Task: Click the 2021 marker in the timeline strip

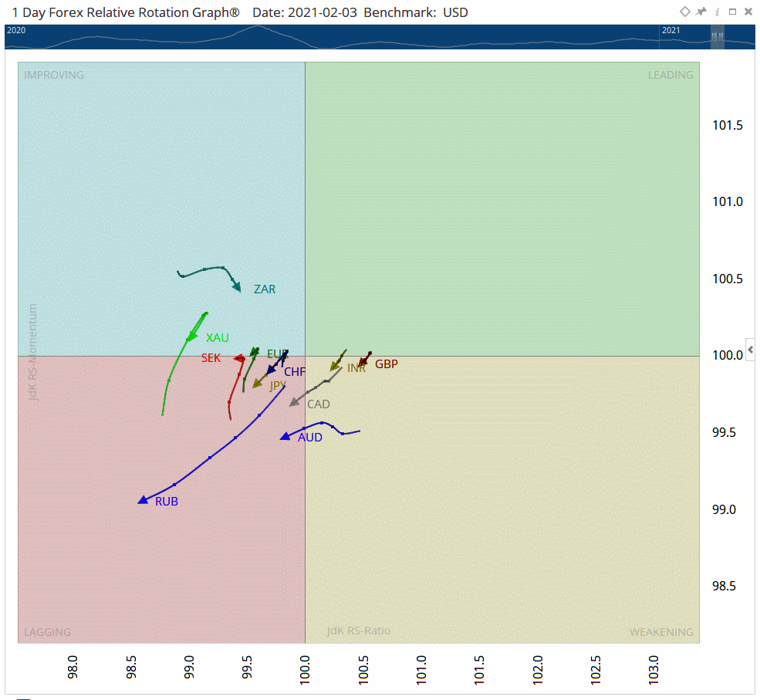Action: tap(670, 30)
